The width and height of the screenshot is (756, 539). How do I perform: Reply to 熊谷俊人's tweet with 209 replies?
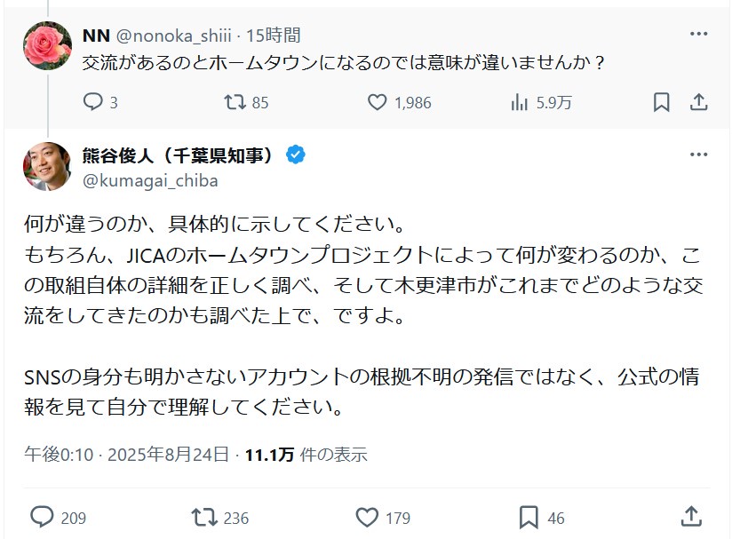(x=43, y=517)
